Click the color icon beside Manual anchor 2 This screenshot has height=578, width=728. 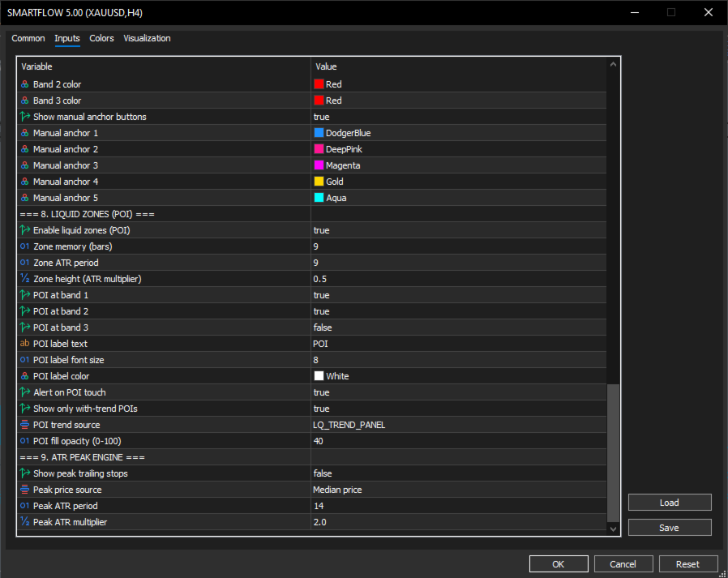point(24,149)
